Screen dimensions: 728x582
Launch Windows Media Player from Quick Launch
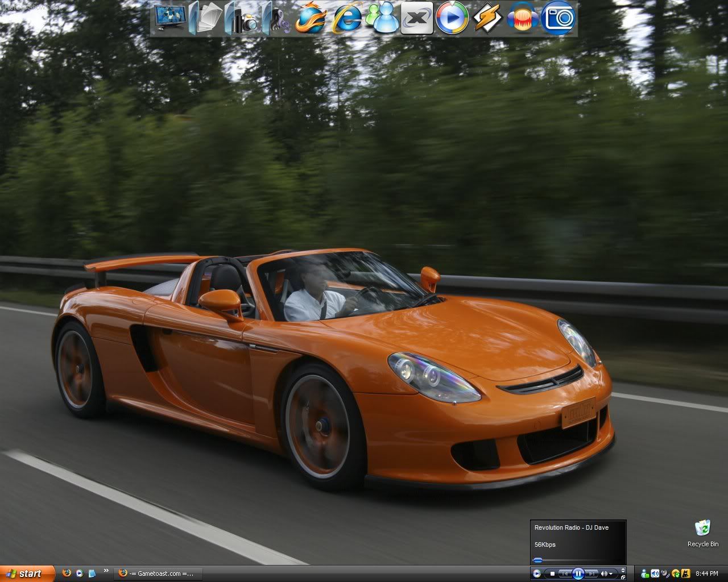tap(79, 573)
